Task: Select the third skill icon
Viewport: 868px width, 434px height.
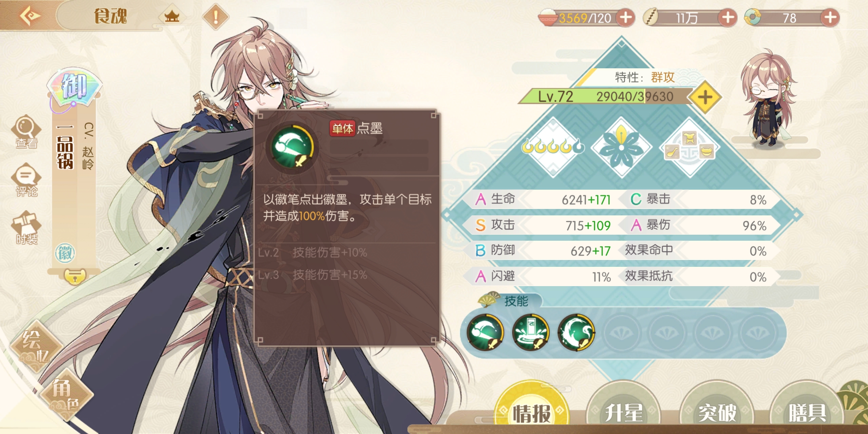Action: click(576, 332)
